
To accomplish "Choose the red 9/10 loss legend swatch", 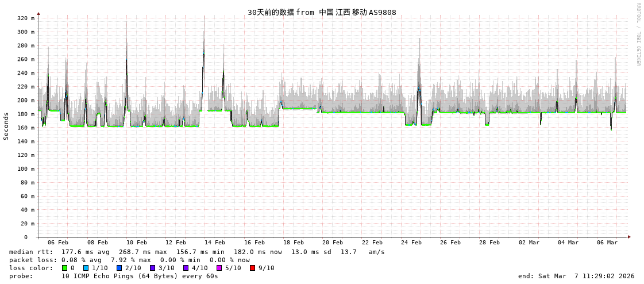I will [x=252, y=268].
